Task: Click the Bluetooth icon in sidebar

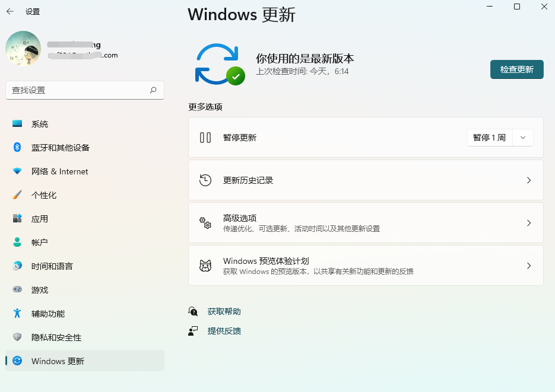Action: [x=17, y=147]
